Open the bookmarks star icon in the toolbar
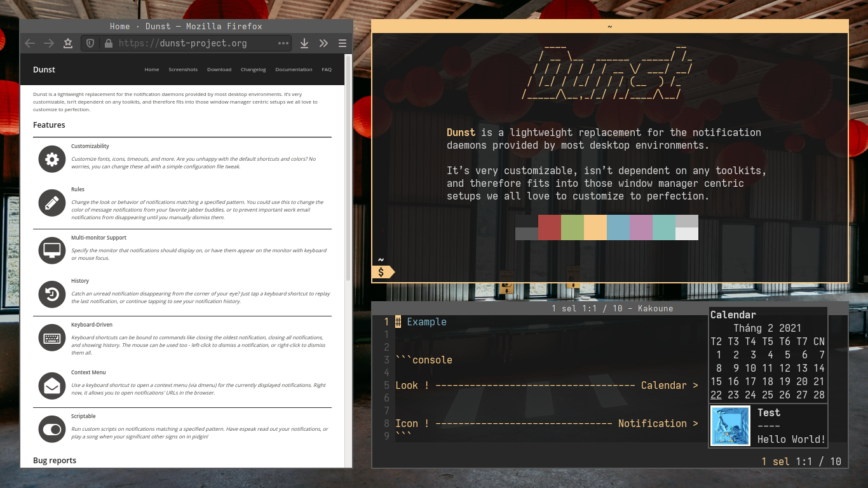Screen dimensions: 868x488 pos(68,43)
